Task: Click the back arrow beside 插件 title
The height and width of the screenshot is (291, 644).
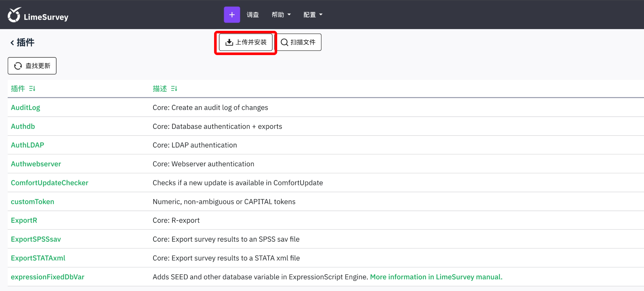Action: (x=12, y=43)
